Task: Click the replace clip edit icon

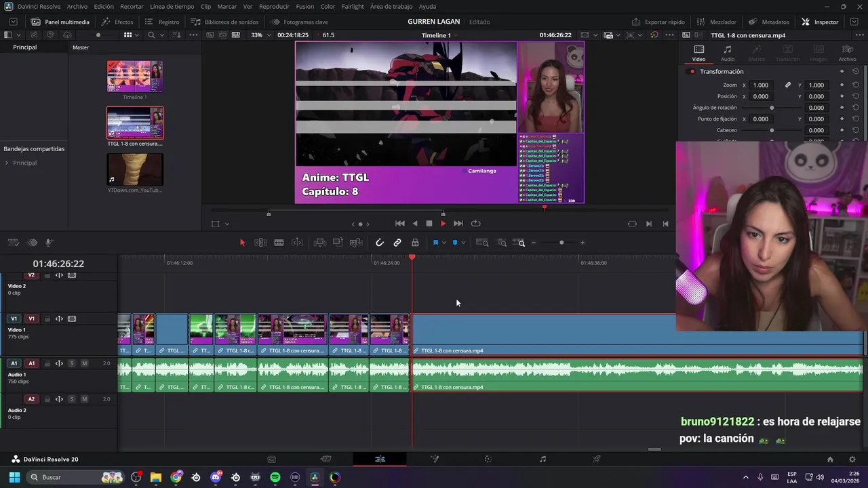Action: [356, 243]
